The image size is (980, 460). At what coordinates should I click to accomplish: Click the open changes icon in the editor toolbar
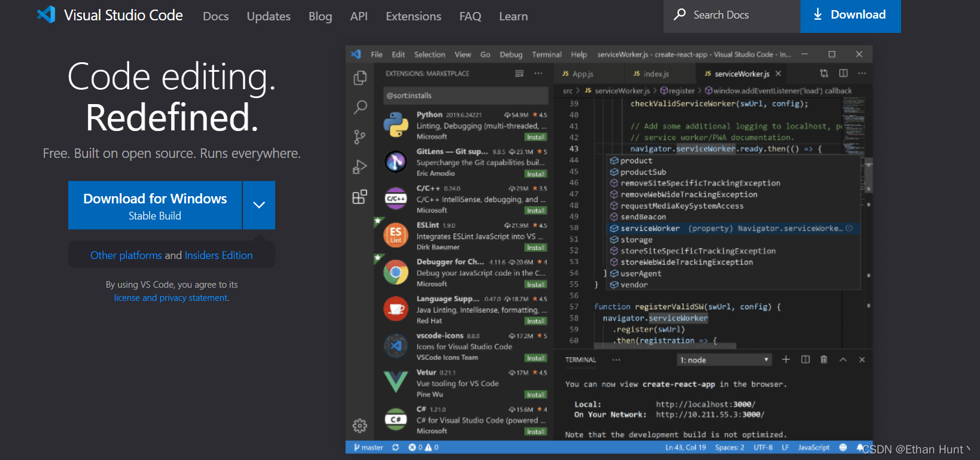[824, 73]
